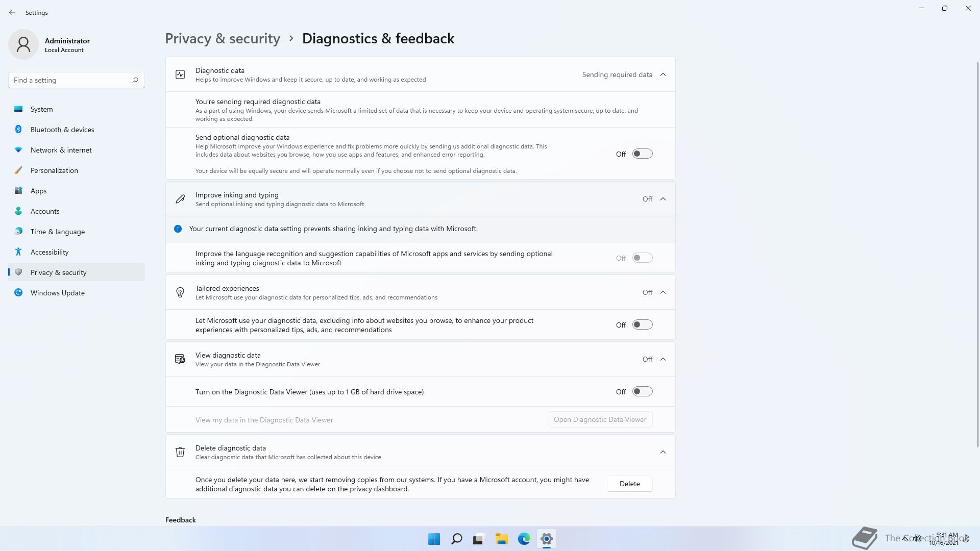
Task: Go to Personalization settings
Action: (x=77, y=170)
